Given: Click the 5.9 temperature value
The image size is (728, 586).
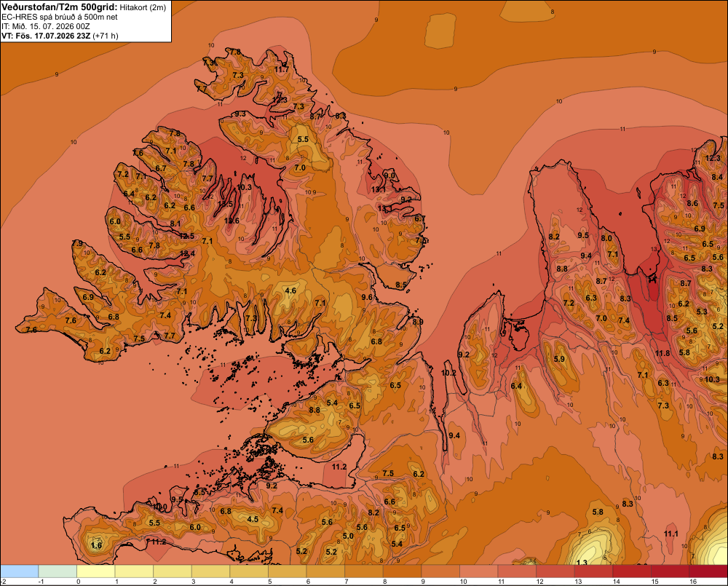Looking at the screenshot, I should [559, 359].
